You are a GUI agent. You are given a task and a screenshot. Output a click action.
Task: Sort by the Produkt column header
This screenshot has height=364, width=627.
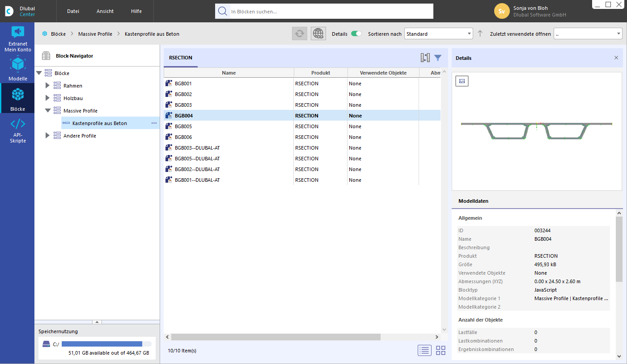point(321,73)
